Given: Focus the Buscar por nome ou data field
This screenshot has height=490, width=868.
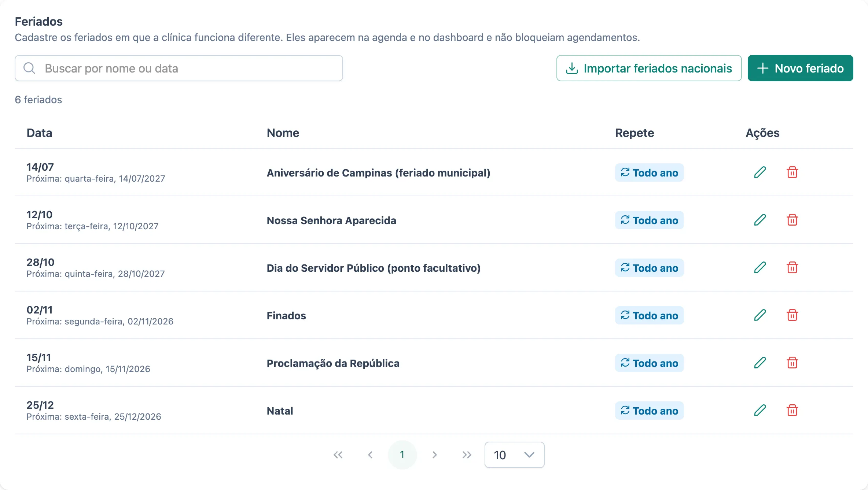Looking at the screenshot, I should point(179,68).
